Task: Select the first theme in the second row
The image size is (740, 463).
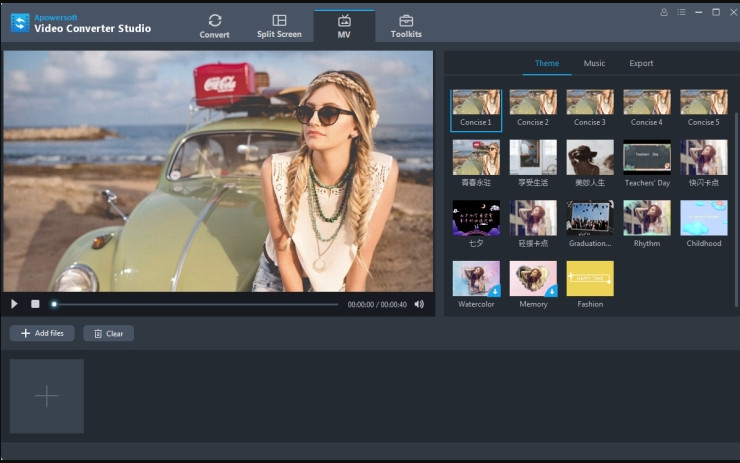Action: click(x=476, y=163)
